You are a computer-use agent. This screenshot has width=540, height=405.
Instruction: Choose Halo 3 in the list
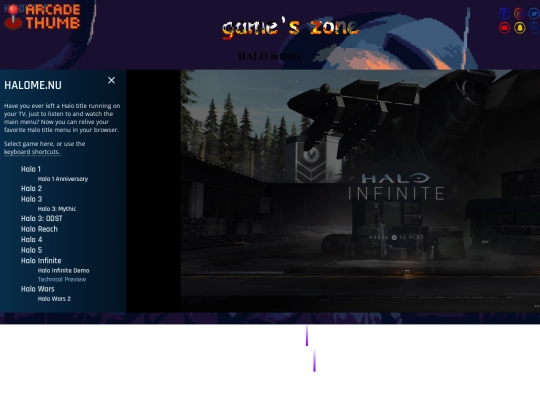[x=31, y=199]
